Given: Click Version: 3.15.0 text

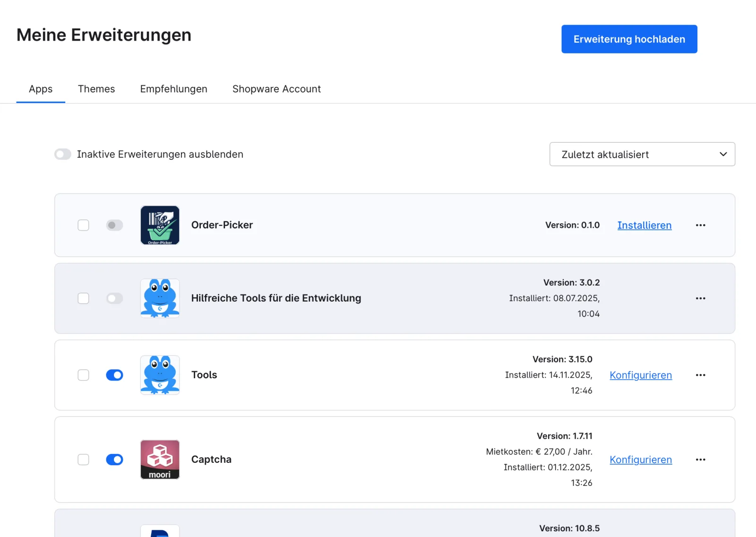Looking at the screenshot, I should (x=562, y=359).
